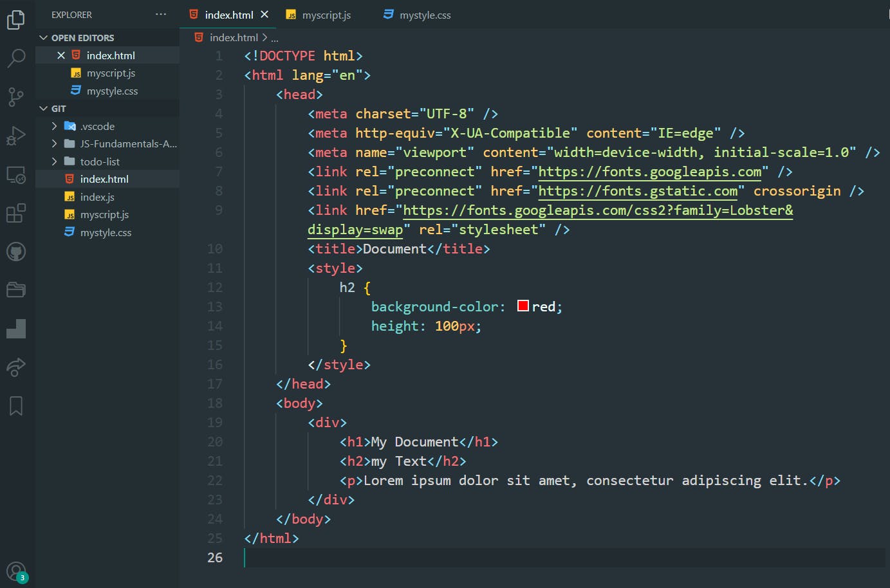Click the .vscode folder icon

pos(70,126)
